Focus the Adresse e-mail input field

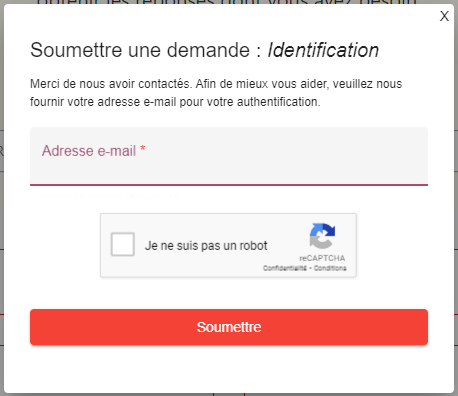tap(229, 156)
